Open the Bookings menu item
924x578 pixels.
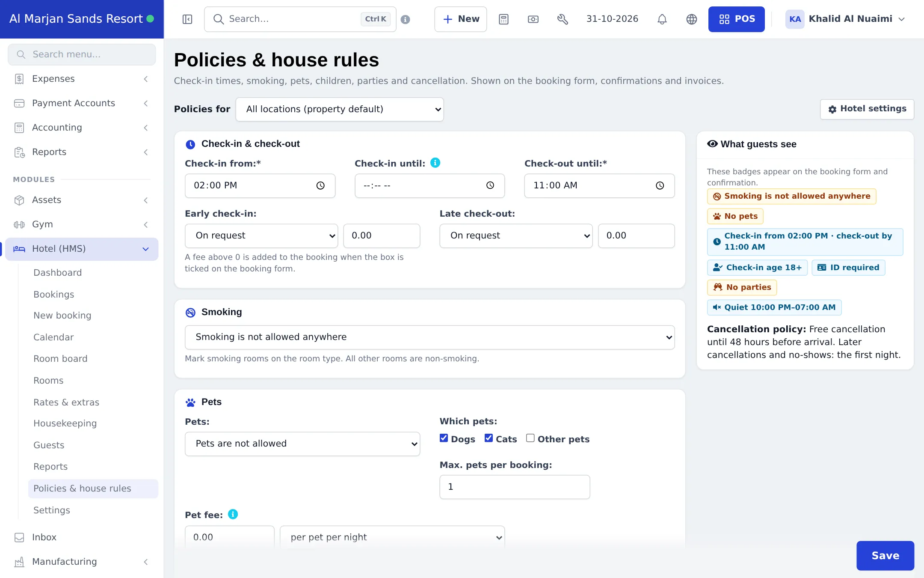pos(54,295)
